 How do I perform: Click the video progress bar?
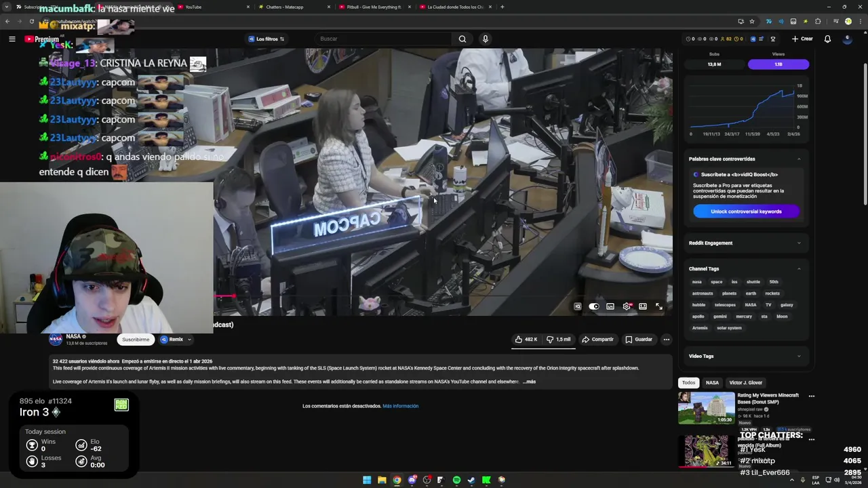point(443,296)
